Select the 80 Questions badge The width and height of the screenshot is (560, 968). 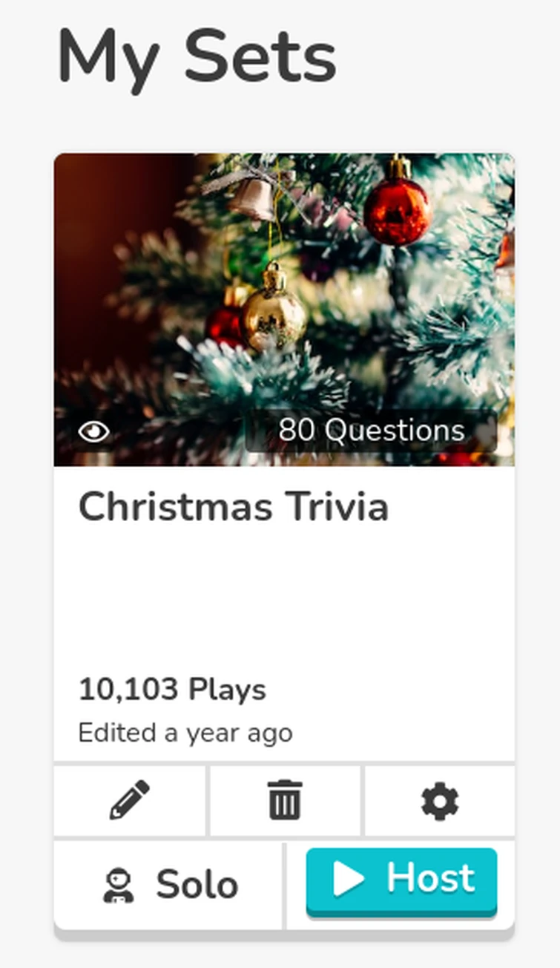(371, 431)
